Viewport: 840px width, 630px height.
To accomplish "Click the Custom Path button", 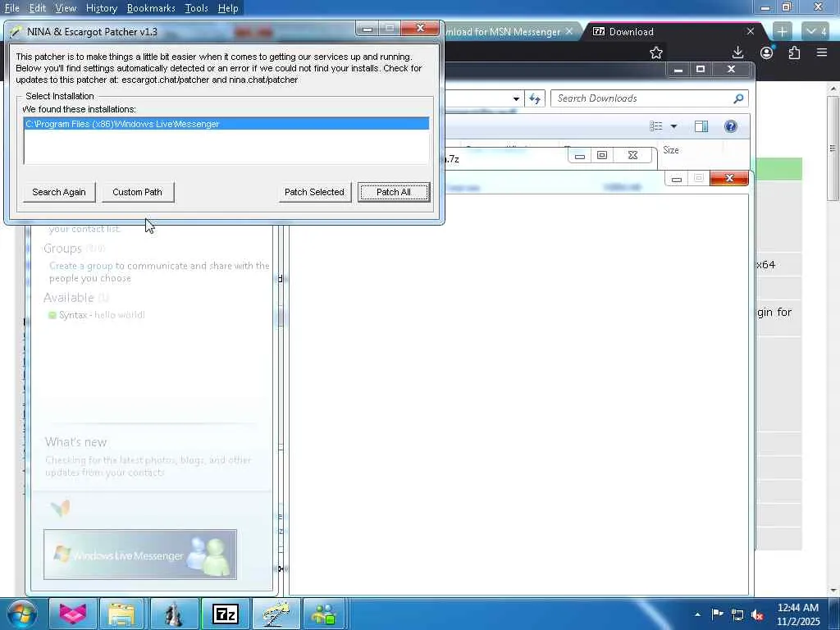I will 137,192.
